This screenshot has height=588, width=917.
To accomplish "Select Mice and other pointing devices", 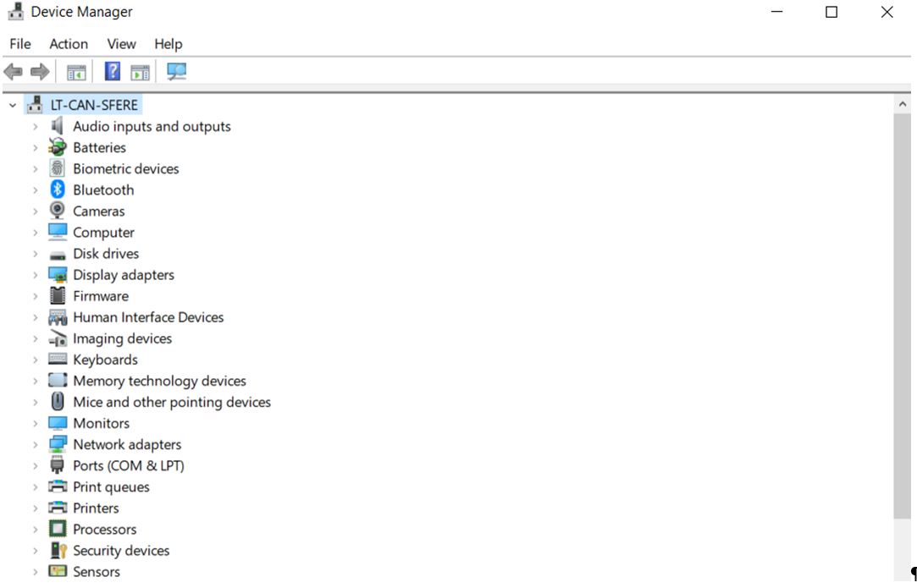I will click(172, 402).
